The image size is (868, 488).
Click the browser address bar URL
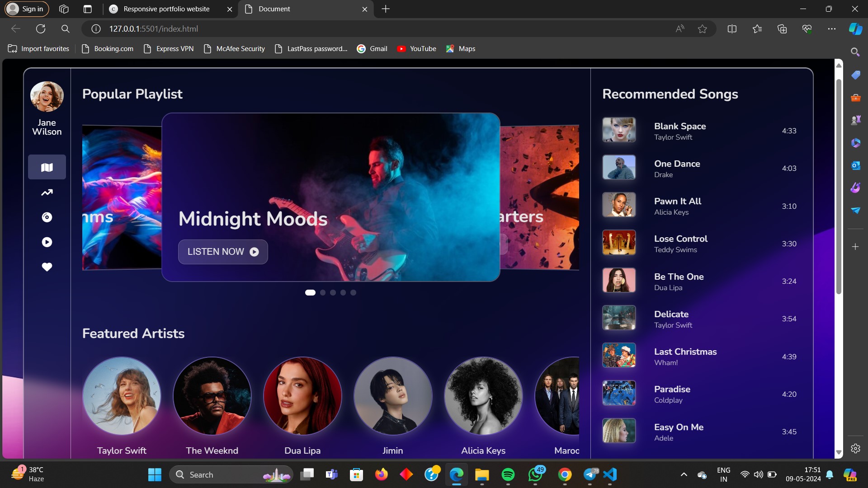(x=154, y=29)
